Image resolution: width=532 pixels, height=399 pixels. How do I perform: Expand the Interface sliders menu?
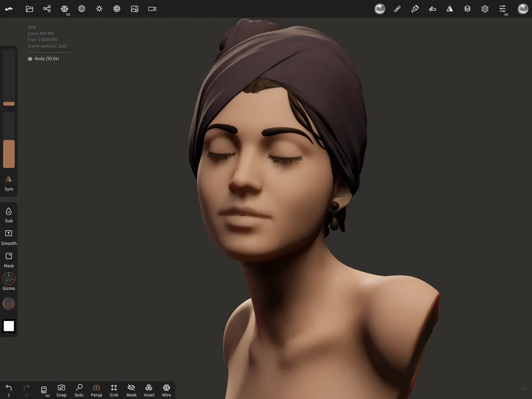(x=503, y=9)
